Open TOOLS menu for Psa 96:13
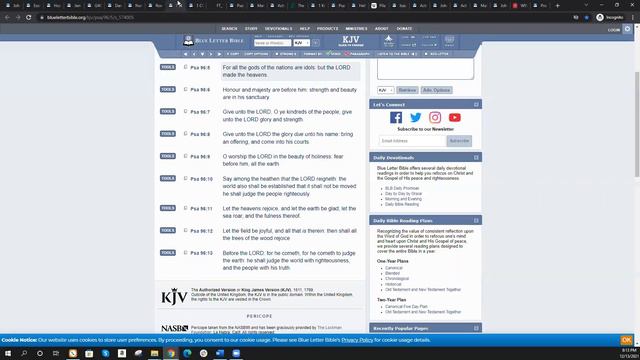This screenshot has width=640, height=360. coord(168,253)
